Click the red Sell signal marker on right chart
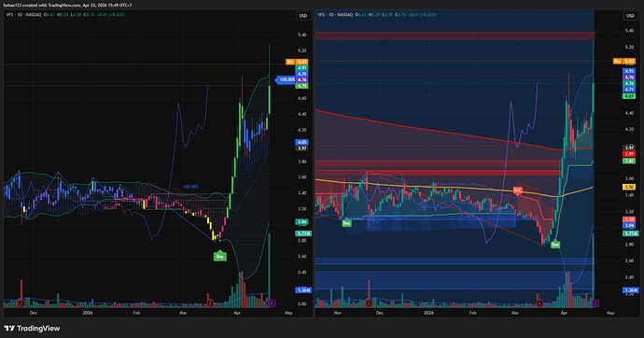644x338 pixels. [x=517, y=190]
